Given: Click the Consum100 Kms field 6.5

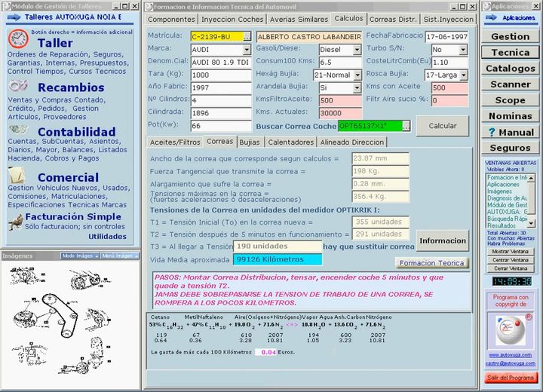Looking at the screenshot, I should [340, 63].
